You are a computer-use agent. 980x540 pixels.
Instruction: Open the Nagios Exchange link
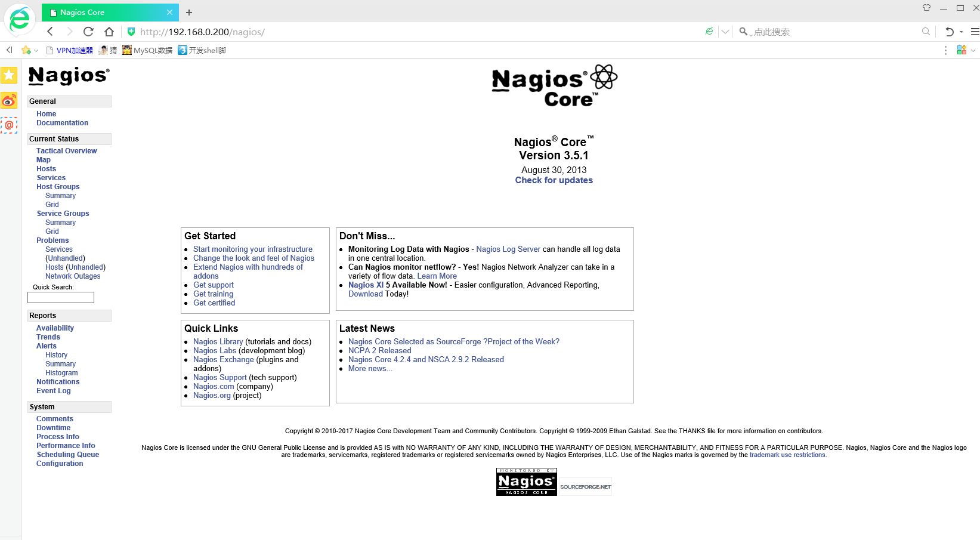(x=224, y=360)
